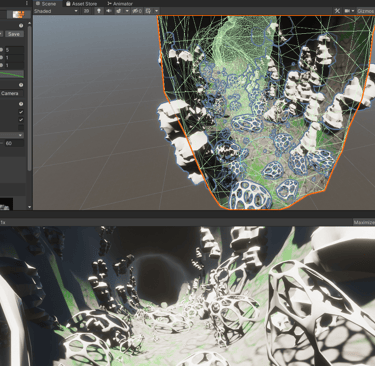375x366 pixels.
Task: Expand grid options dropdown arrow
Action: [156, 11]
